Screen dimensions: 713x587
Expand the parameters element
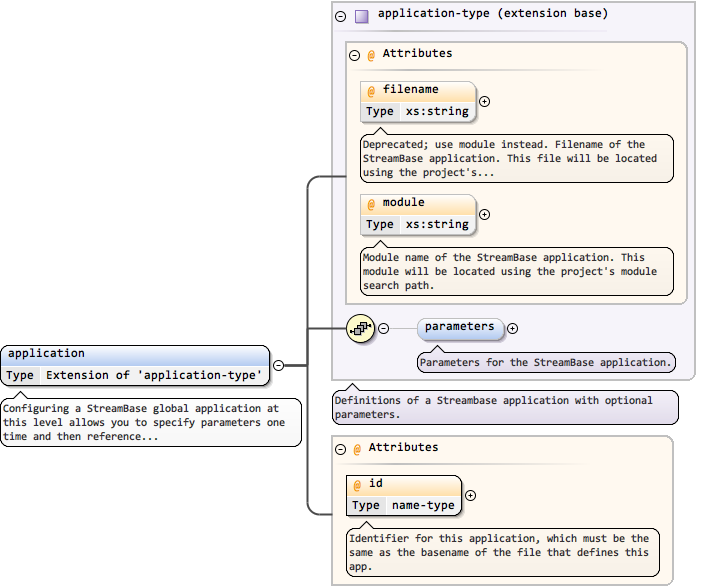pos(512,328)
